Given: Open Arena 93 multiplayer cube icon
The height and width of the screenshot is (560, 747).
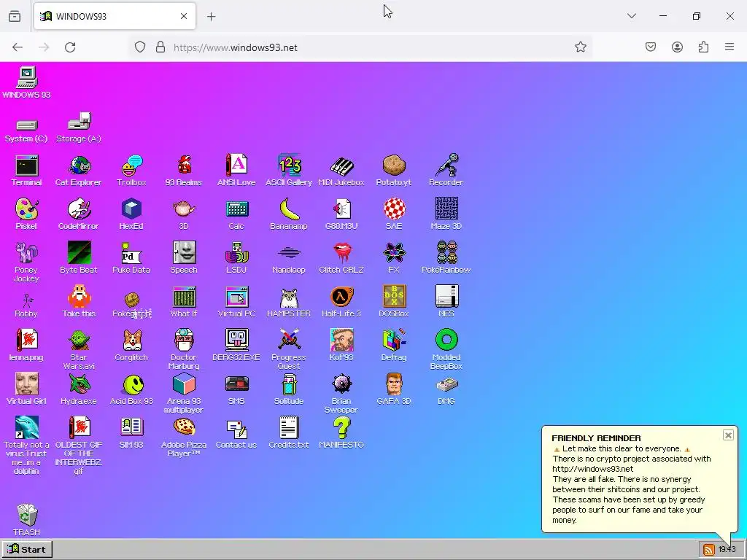Looking at the screenshot, I should pyautogui.click(x=184, y=385).
